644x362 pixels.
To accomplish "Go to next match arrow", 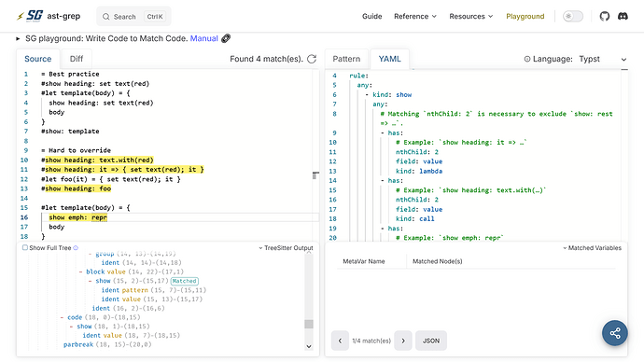I will 403,341.
